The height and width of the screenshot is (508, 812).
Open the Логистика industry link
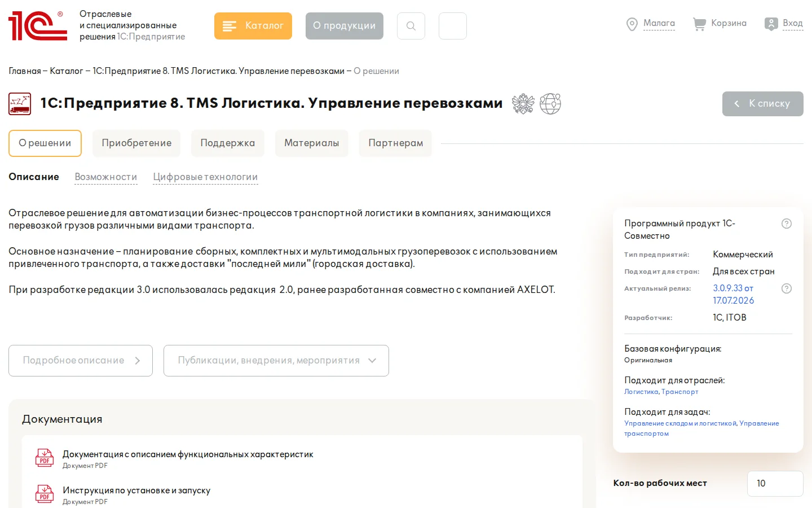click(x=641, y=392)
